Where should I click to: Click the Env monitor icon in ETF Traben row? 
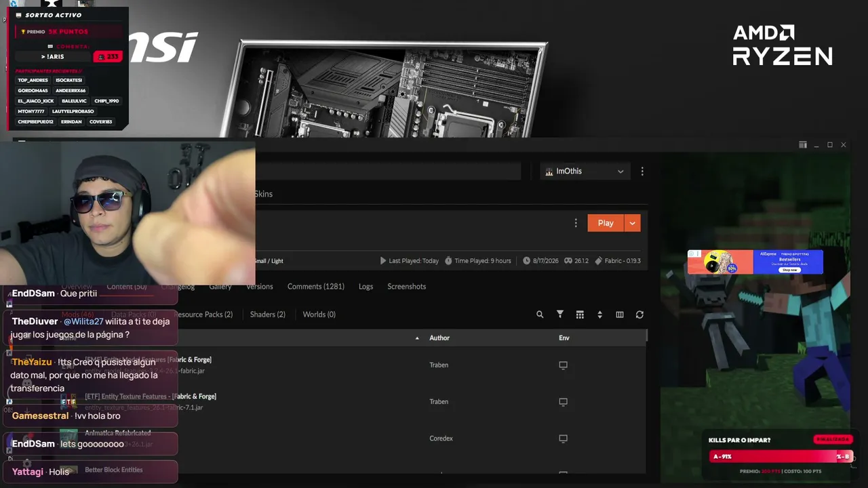click(x=563, y=402)
